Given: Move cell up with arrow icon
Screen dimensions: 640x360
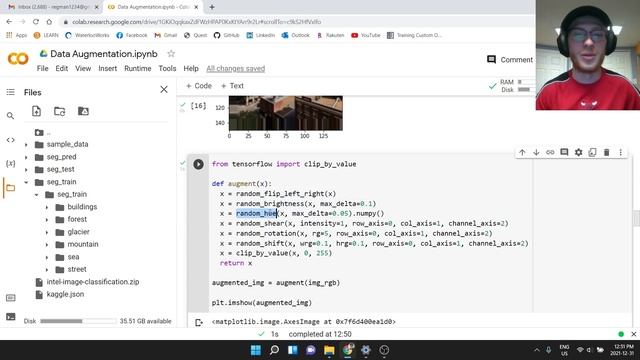Looking at the screenshot, I should (522, 152).
